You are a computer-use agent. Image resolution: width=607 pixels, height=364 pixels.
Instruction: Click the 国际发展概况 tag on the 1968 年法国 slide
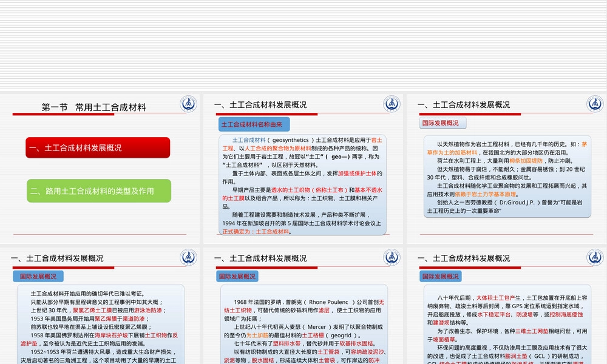[237, 276]
